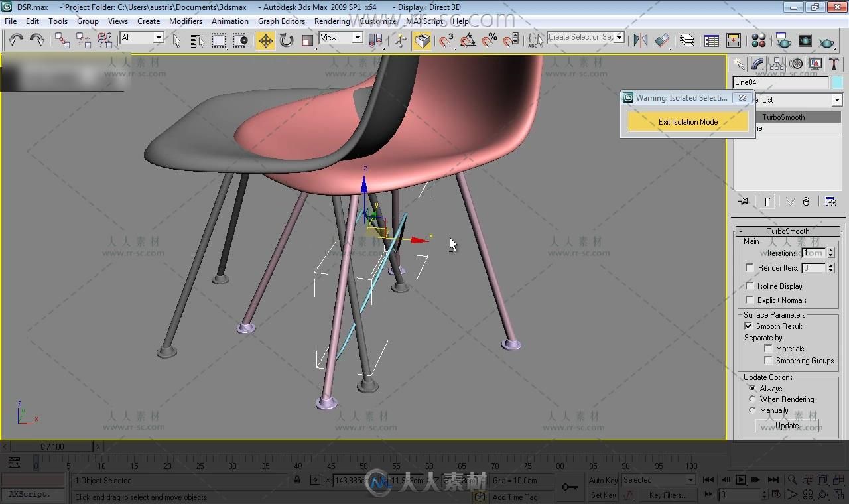Open the Graph Editors menu
849x504 pixels.
click(281, 21)
